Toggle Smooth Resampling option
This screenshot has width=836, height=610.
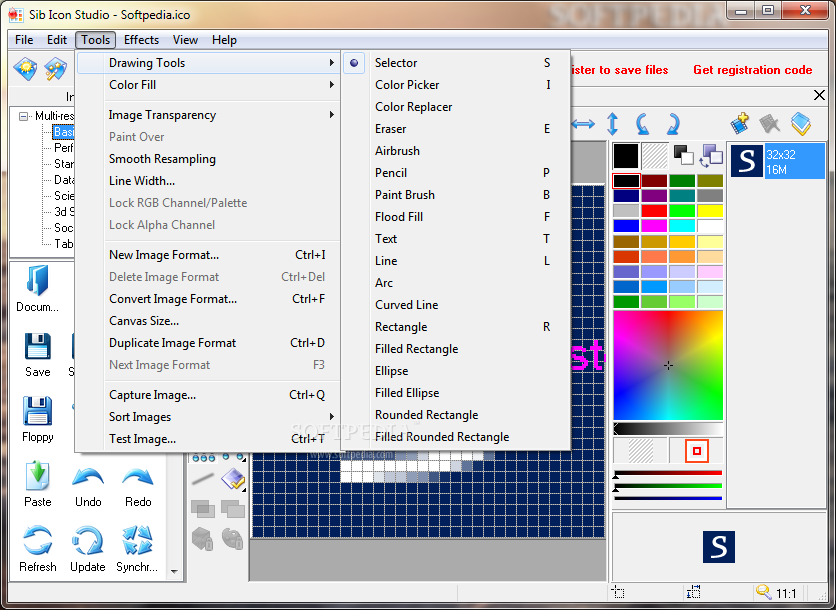(x=208, y=159)
